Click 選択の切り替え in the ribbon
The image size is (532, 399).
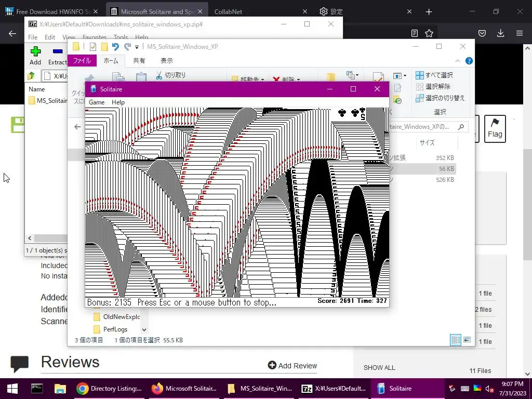click(x=440, y=98)
